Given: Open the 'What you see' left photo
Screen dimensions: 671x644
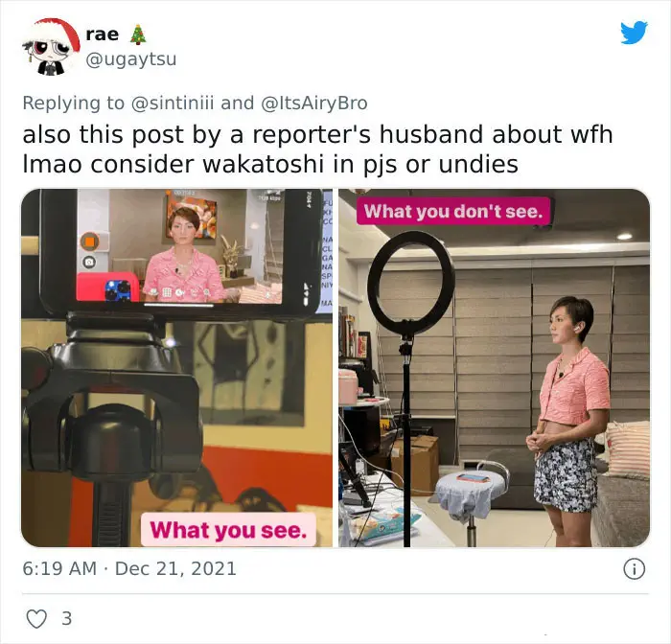Looking at the screenshot, I should click(176, 368).
